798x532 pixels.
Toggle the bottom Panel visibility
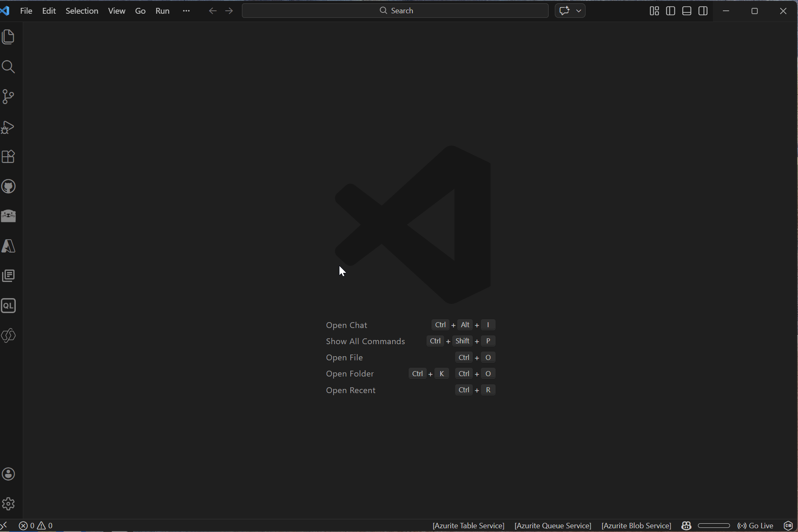tap(686, 11)
